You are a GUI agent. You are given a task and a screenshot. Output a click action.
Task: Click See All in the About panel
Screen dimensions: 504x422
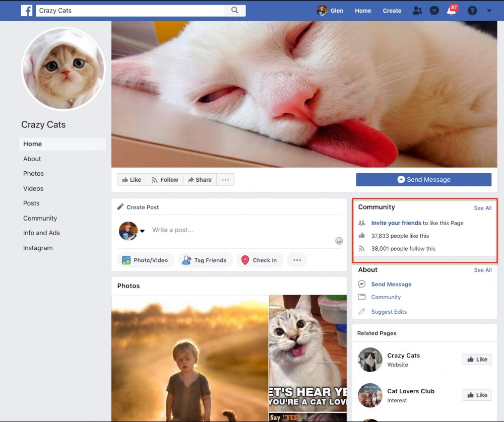(482, 270)
